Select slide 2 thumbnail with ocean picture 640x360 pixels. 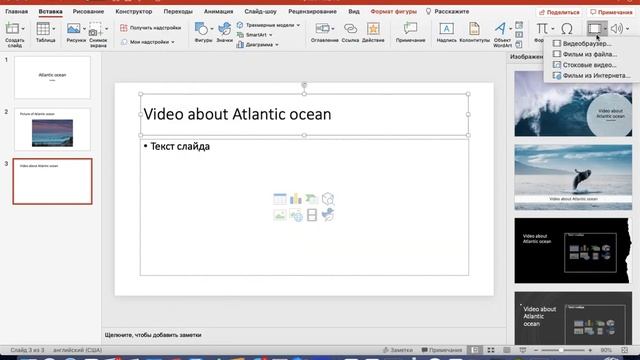[x=52, y=129]
